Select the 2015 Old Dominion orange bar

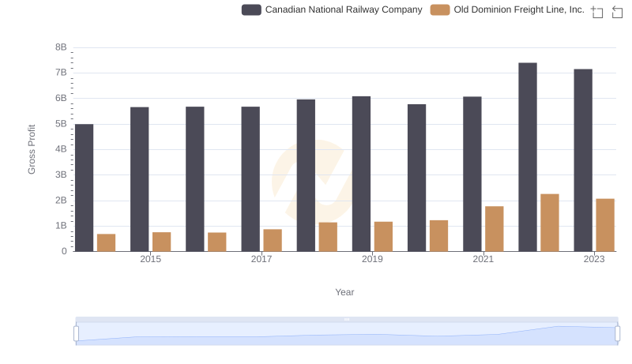(x=162, y=242)
